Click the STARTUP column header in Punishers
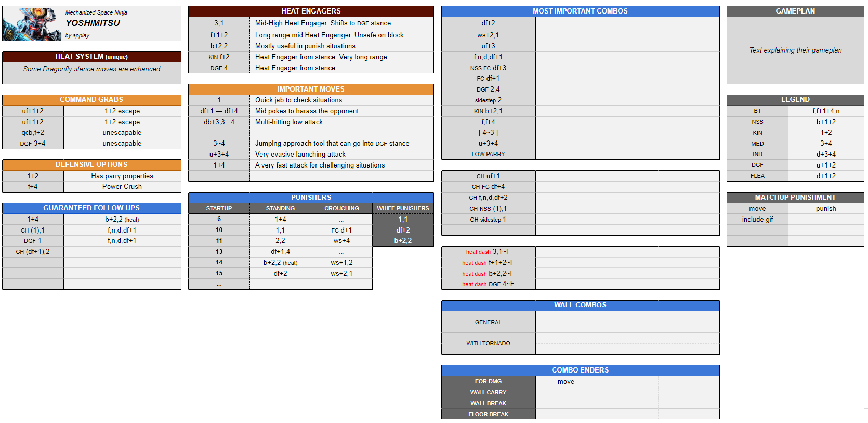Screen dimensions: 868x423 click(219, 208)
